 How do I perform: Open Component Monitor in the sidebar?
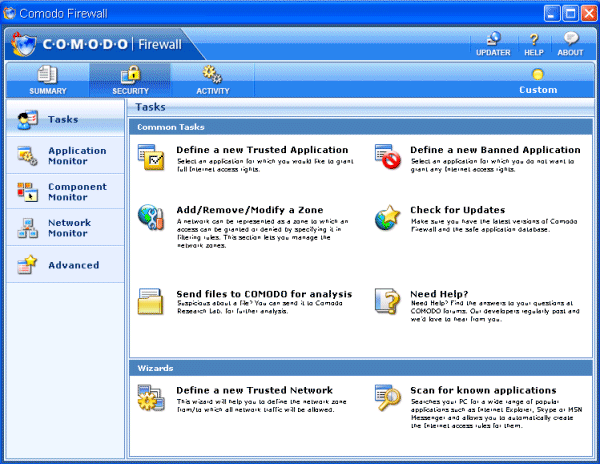pos(65,191)
